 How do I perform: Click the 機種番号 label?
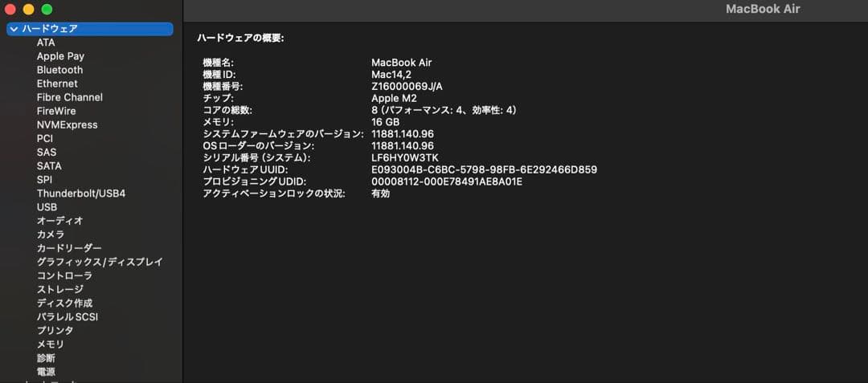(x=223, y=87)
